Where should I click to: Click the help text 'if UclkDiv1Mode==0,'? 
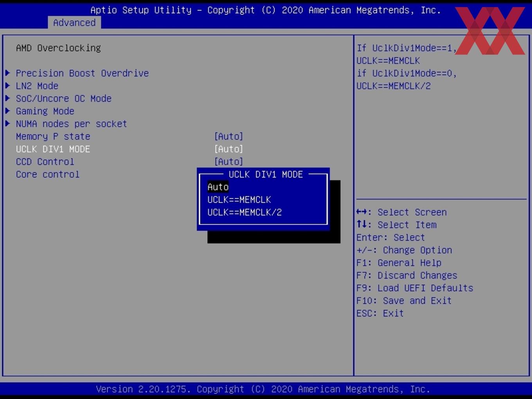(x=406, y=73)
